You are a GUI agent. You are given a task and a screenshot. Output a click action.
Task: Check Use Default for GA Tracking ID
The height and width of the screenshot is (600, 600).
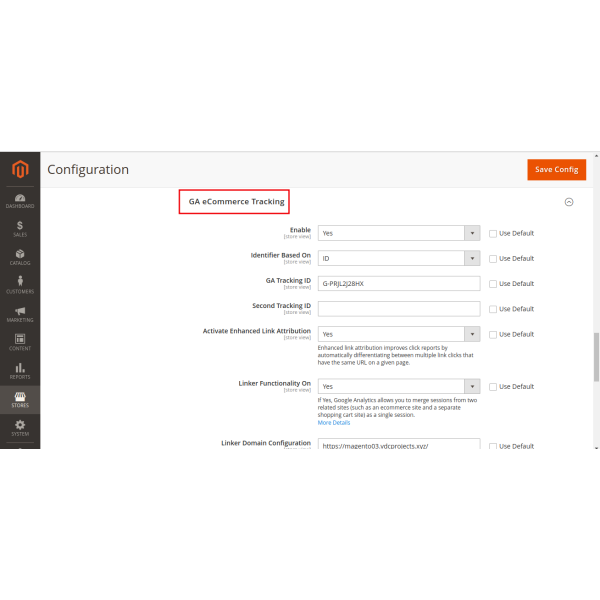coord(493,284)
